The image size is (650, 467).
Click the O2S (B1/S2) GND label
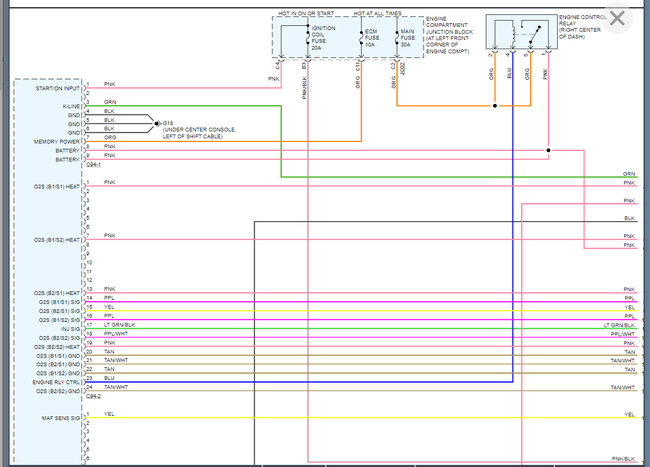point(58,374)
